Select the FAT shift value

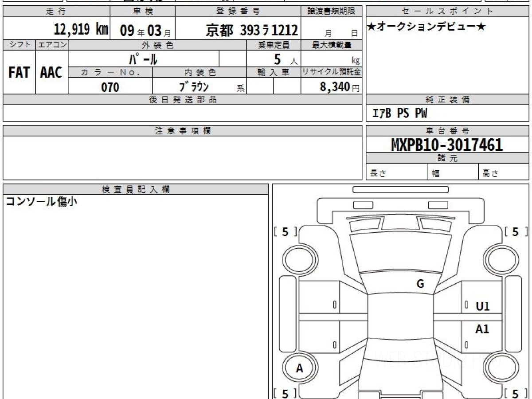point(19,73)
